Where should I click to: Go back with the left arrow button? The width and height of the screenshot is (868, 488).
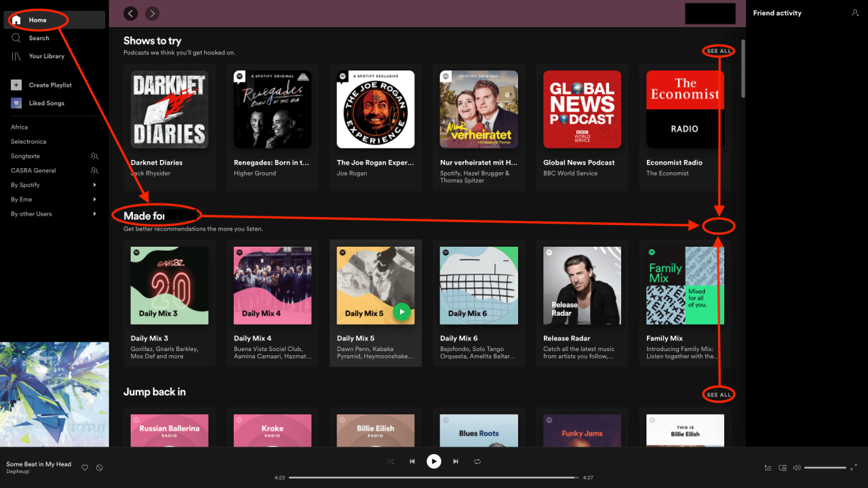tap(131, 13)
